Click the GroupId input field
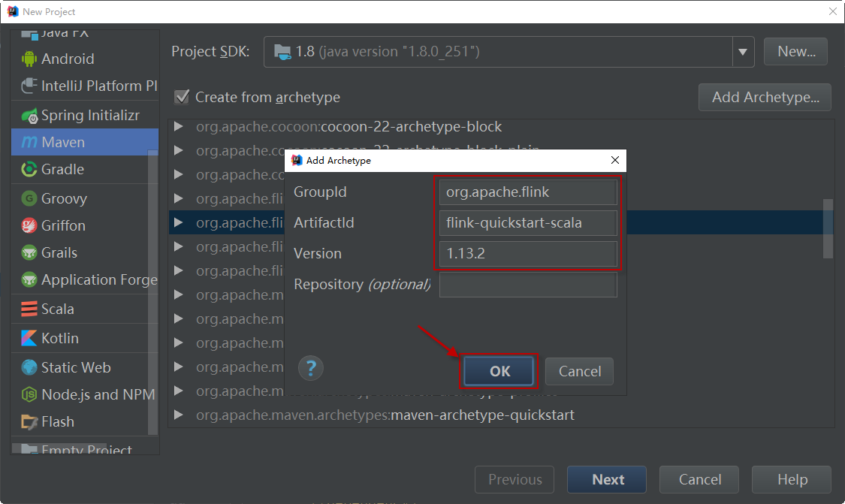 528,192
